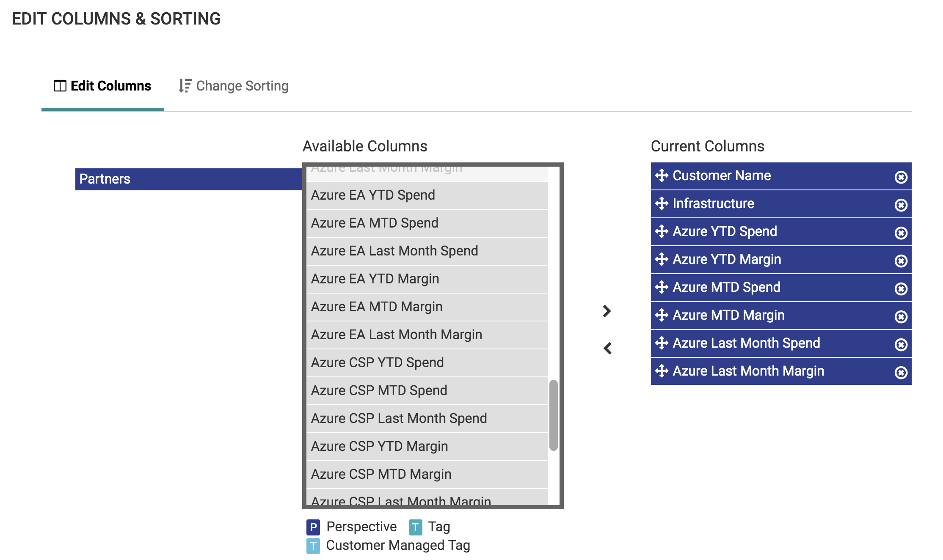Click the drag handle beside Customer Name
This screenshot has width=943, height=560.
point(662,176)
